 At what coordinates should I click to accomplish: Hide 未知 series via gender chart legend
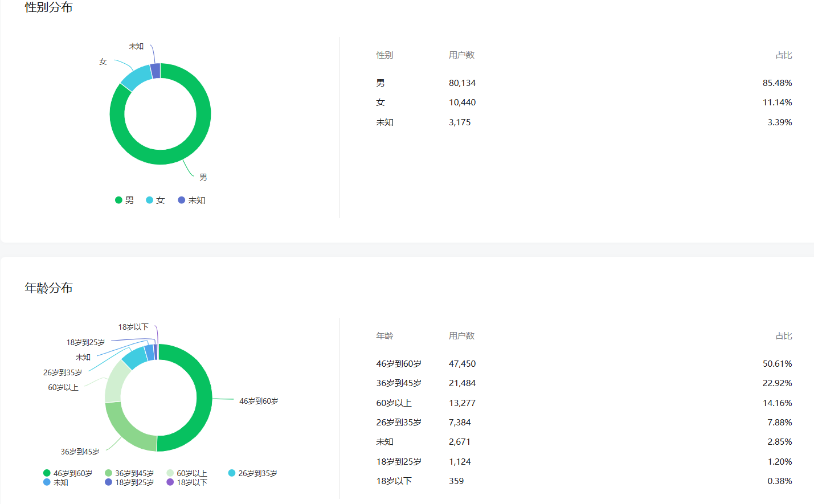191,200
